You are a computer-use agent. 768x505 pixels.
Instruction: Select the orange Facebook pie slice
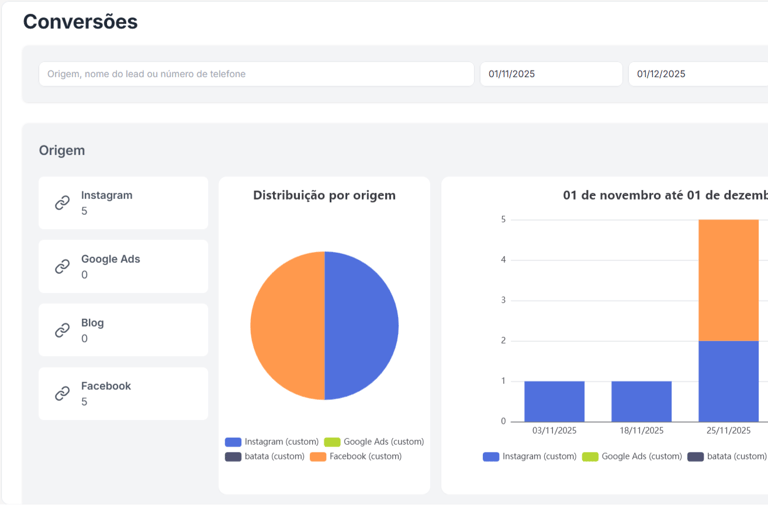tap(288, 326)
